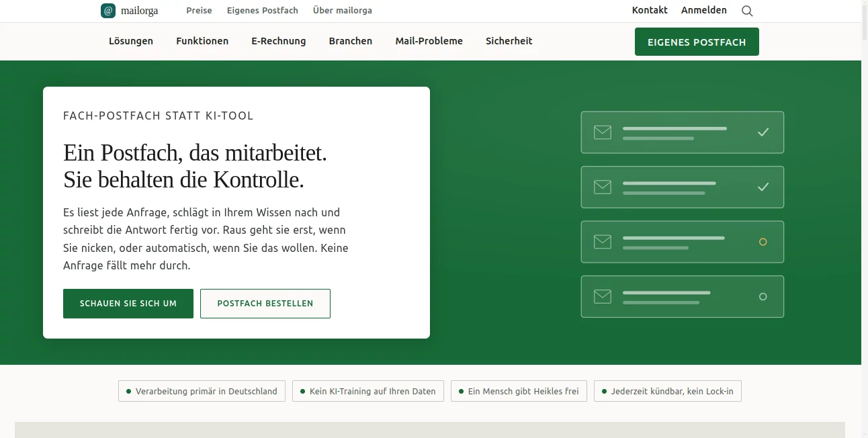Open the E-Rechnung menu item

click(x=279, y=41)
